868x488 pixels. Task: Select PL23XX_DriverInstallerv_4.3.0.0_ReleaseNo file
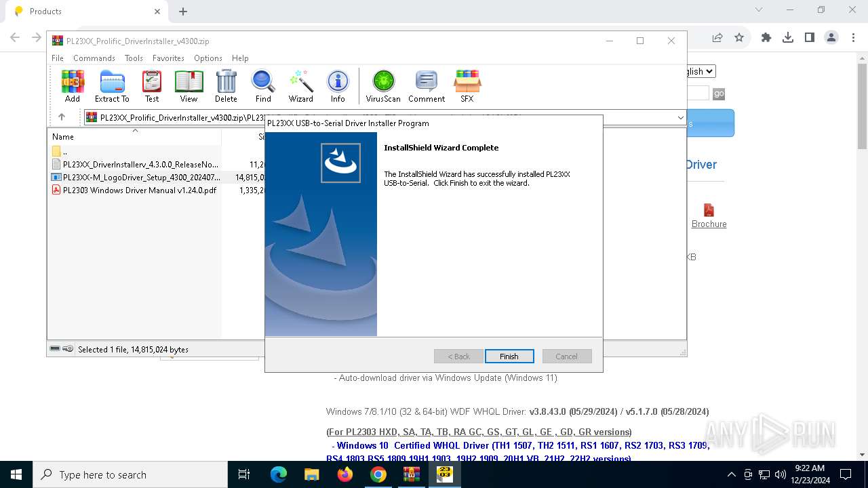coord(134,164)
